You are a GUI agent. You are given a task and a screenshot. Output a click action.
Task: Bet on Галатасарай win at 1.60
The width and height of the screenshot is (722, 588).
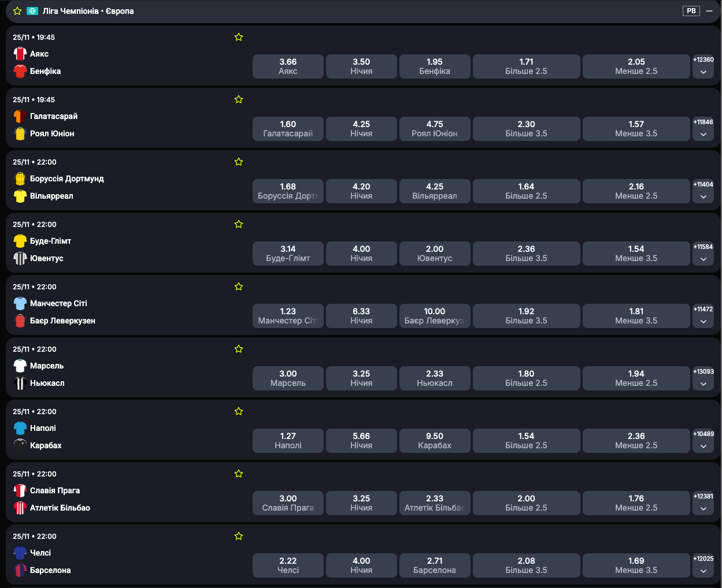pyautogui.click(x=288, y=129)
